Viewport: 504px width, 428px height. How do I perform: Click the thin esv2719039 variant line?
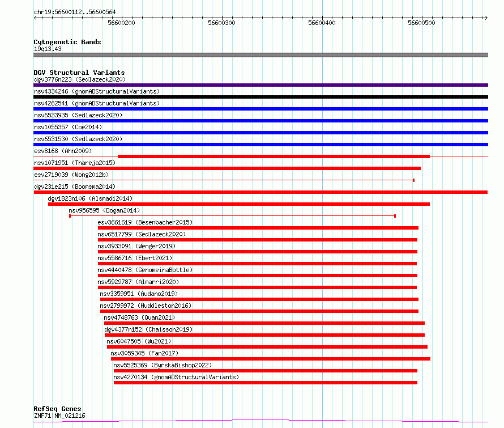point(224,180)
